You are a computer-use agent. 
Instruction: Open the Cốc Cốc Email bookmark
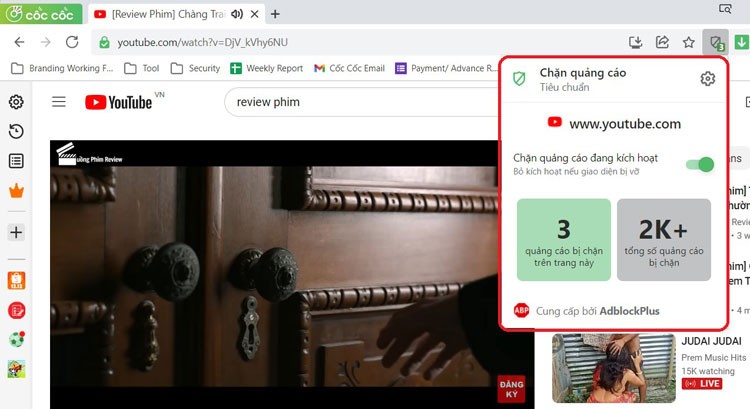pyautogui.click(x=349, y=68)
